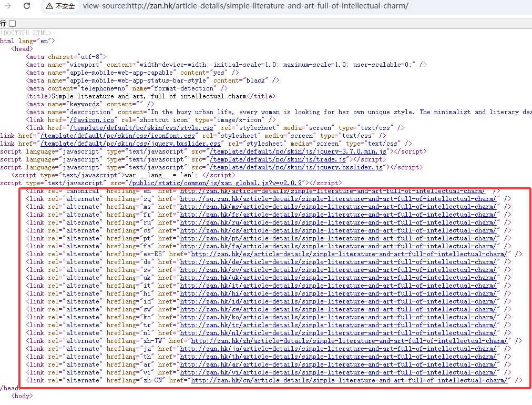Screen dimensions: 532x405
Task: Click the opening body tag line
Action: 22,396
